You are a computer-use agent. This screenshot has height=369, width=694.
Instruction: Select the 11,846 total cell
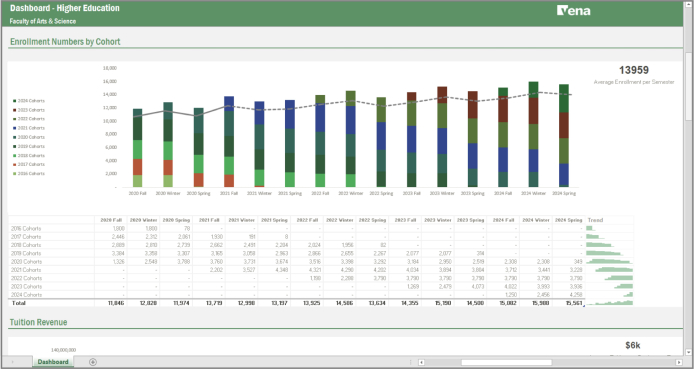pos(111,303)
